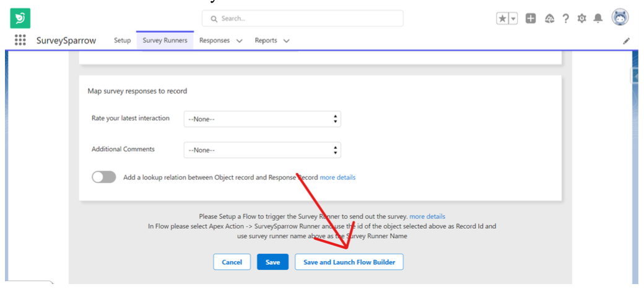The image size is (644, 294).
Task: Open the Rate your latest interaction dropdown
Action: coord(262,119)
